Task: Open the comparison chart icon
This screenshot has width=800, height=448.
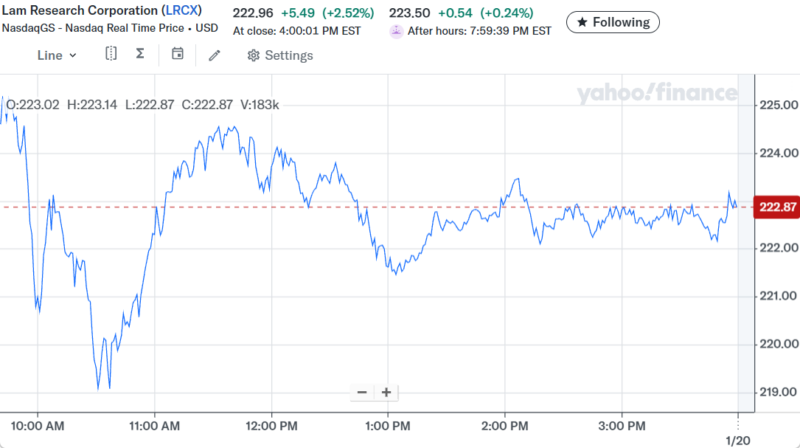Action: [111, 54]
